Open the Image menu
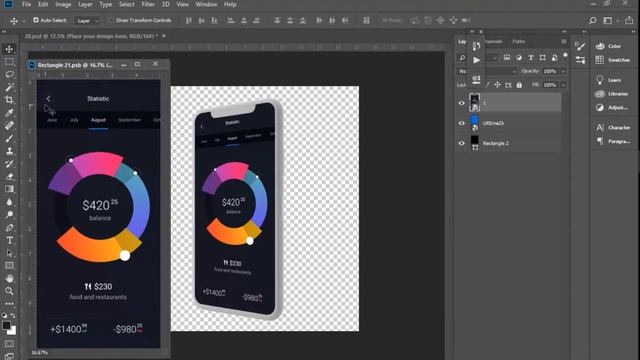This screenshot has width=640, height=360. pos(63,4)
